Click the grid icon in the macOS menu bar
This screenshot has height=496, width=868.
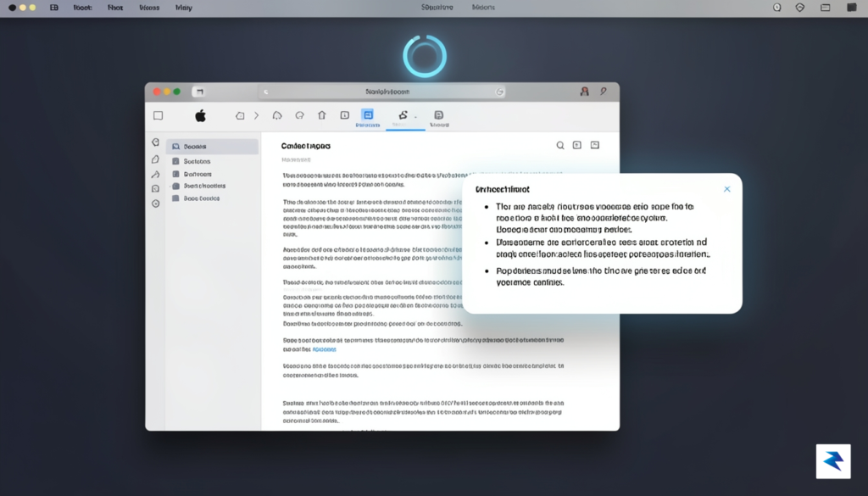(53, 8)
